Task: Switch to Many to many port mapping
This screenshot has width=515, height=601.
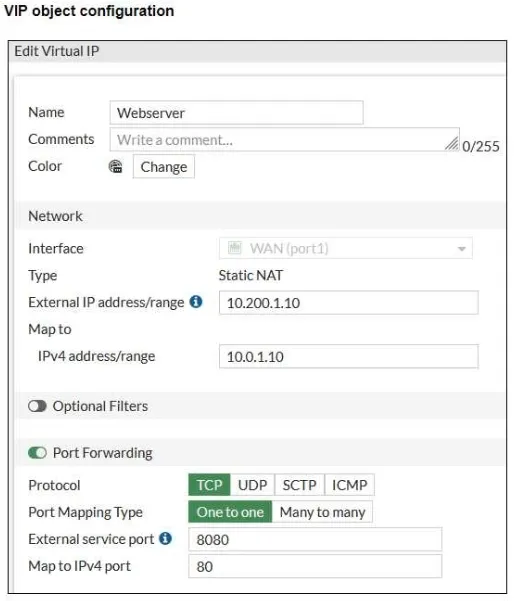Action: point(322,512)
